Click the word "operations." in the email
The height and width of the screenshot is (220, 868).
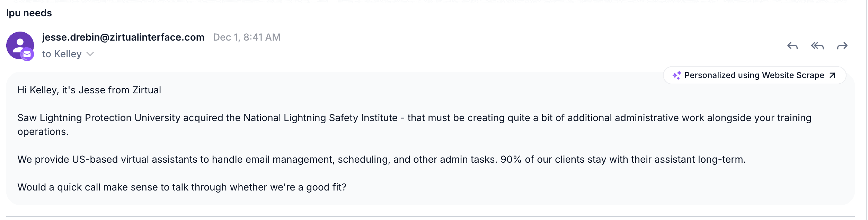pos(43,132)
